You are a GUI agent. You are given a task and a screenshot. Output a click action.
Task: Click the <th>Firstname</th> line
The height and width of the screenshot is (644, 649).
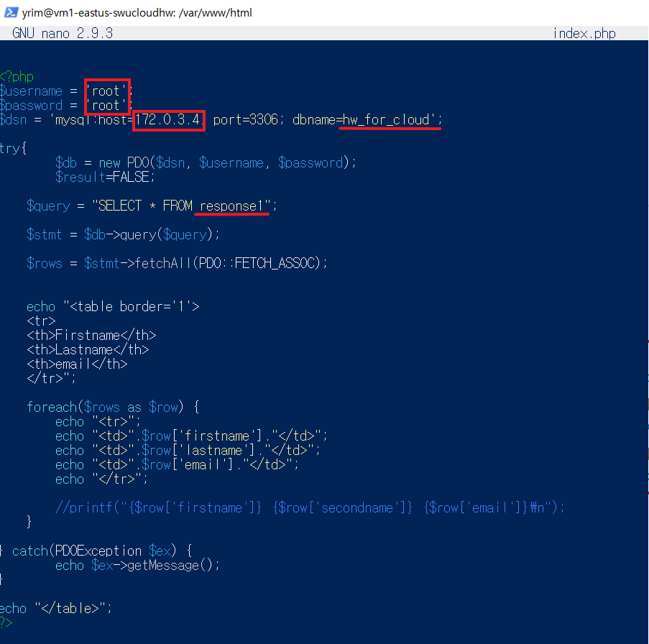pyautogui.click(x=91, y=335)
